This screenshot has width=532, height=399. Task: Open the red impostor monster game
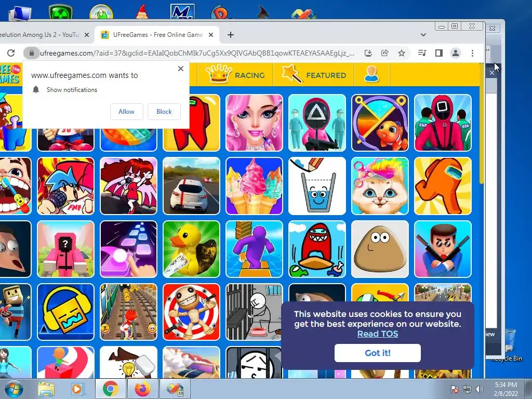click(x=317, y=249)
